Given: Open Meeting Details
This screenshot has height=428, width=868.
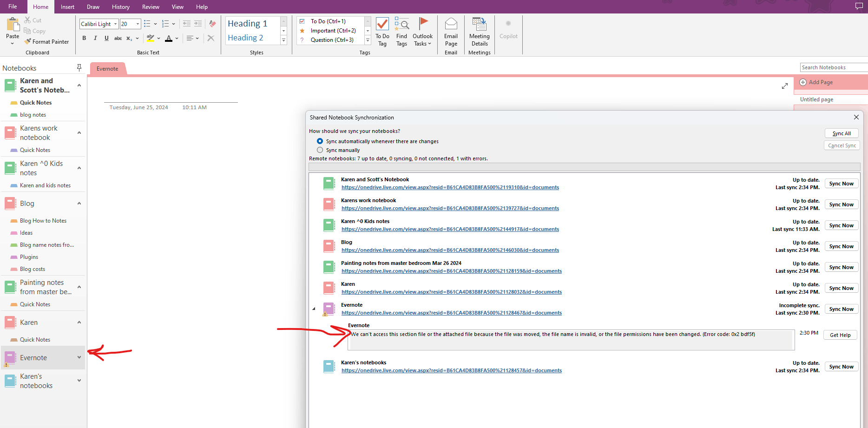Looking at the screenshot, I should coord(480,32).
